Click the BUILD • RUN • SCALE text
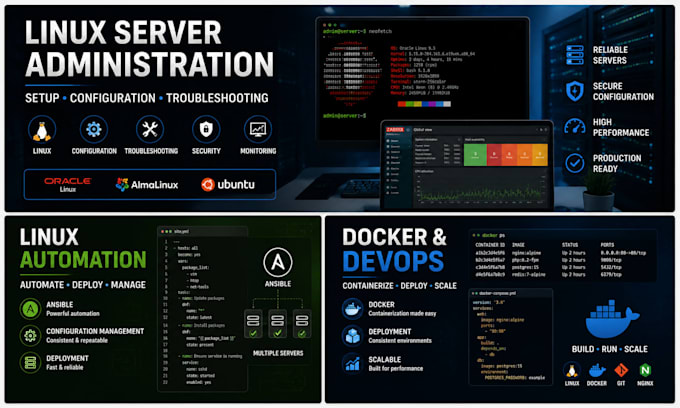This screenshot has height=408, width=680. (x=609, y=349)
